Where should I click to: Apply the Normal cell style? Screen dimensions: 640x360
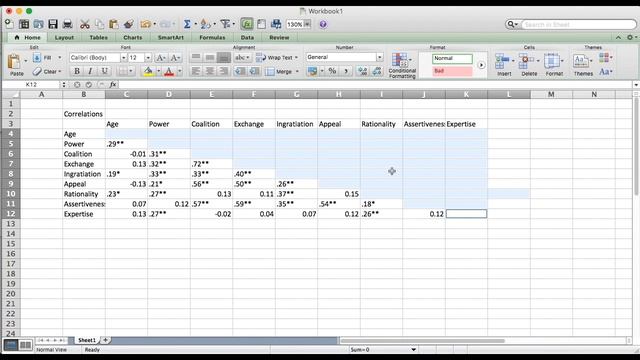452,58
